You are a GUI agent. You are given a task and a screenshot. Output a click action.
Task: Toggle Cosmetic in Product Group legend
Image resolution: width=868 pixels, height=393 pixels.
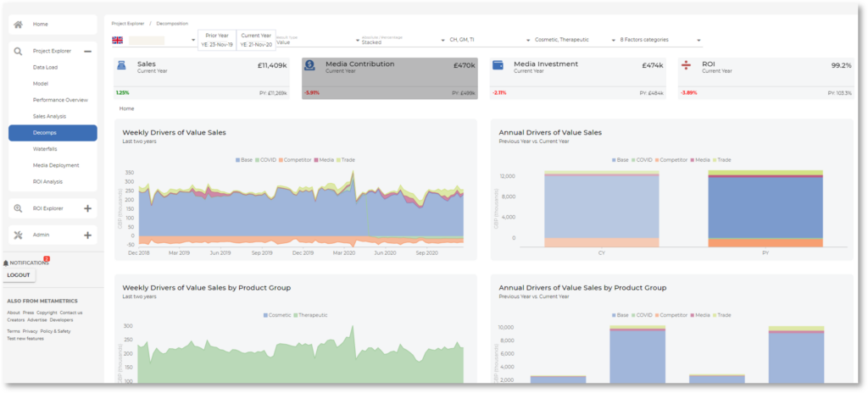[277, 315]
